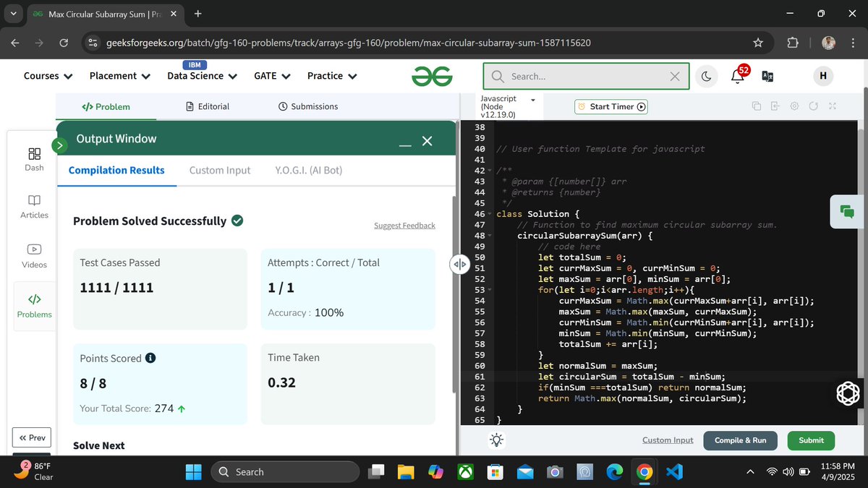Viewport: 868px width, 488px height.
Task: Close the Output Window
Action: coord(427,141)
